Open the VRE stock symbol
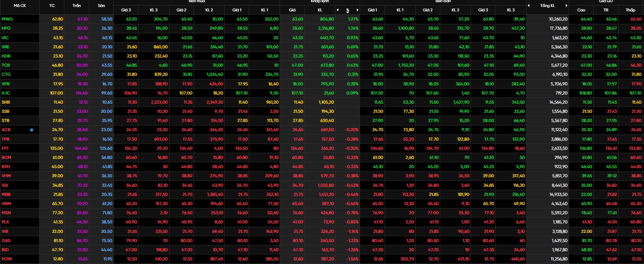Screen dimensions: 644x264 (5, 47)
